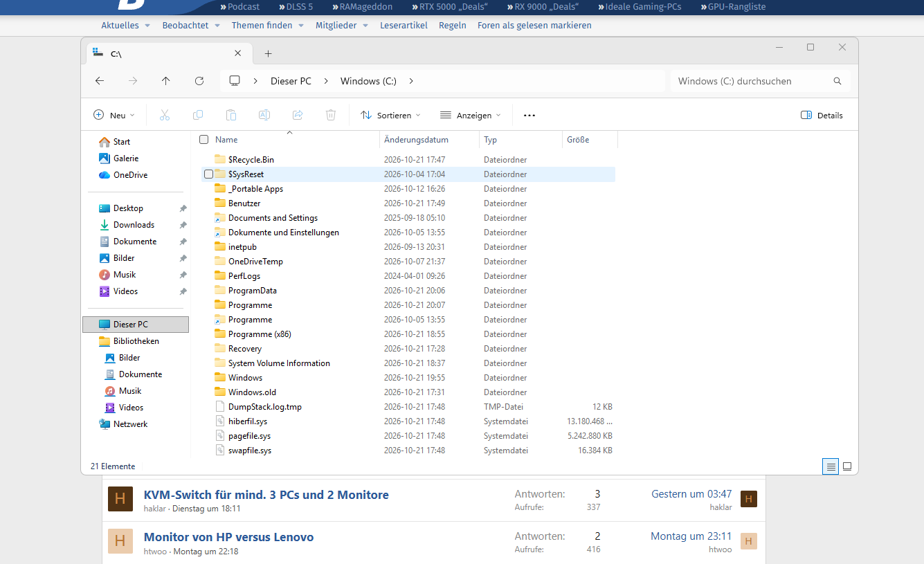Go back using the Explorer back arrow

pos(100,81)
